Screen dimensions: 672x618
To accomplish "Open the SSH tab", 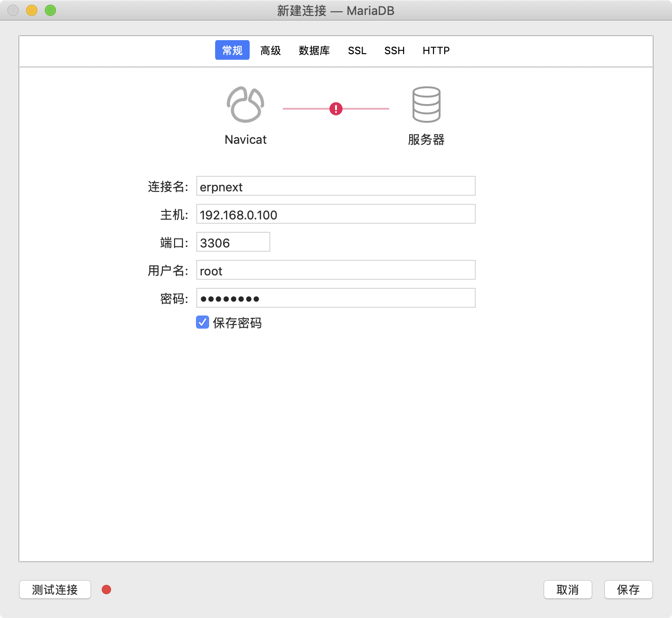I will pos(395,50).
